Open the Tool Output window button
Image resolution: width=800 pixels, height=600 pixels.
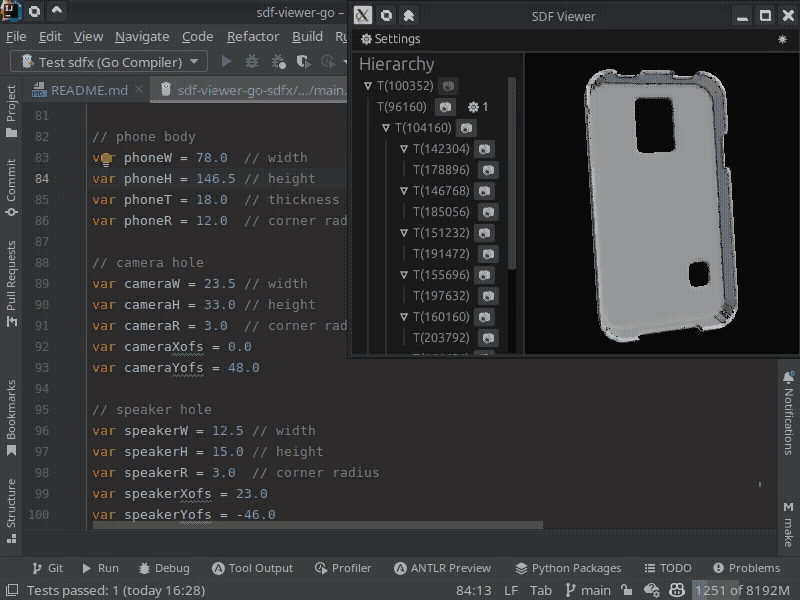pos(253,568)
